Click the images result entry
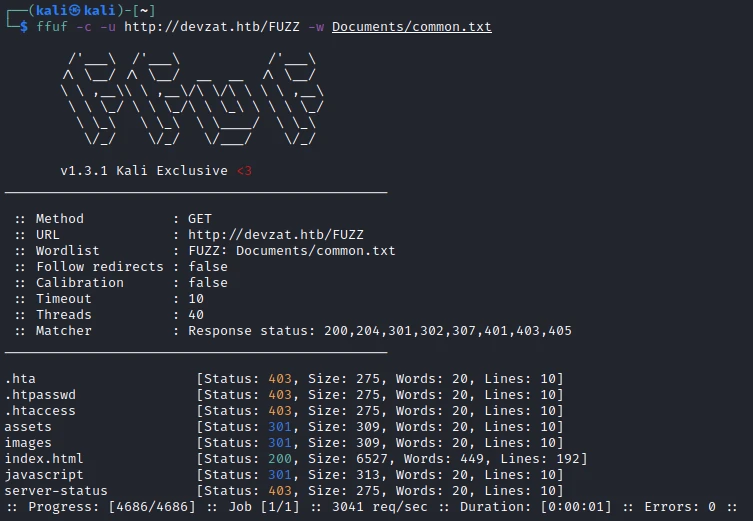This screenshot has width=753, height=521. (x=28, y=443)
